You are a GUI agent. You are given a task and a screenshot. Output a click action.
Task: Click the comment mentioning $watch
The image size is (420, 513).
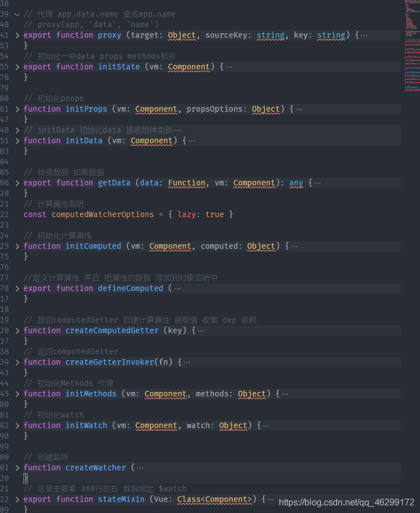pyautogui.click(x=105, y=489)
